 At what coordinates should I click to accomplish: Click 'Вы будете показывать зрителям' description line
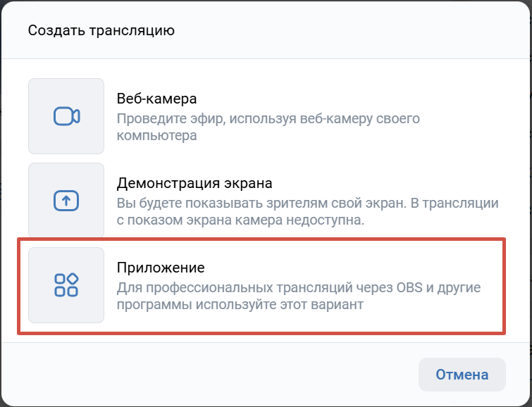(x=282, y=203)
